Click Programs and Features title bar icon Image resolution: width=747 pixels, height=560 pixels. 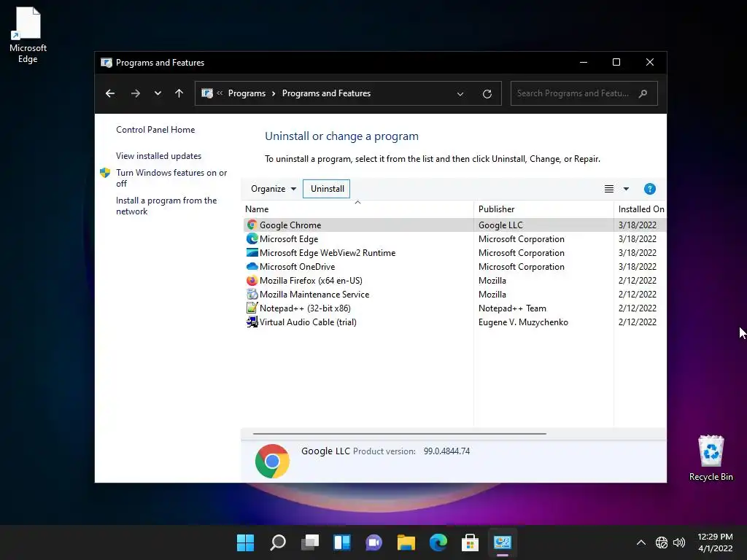point(107,63)
